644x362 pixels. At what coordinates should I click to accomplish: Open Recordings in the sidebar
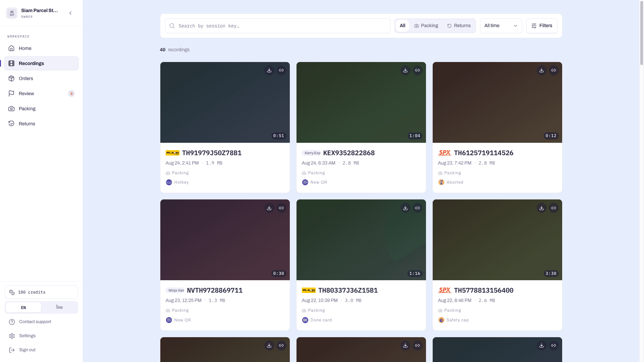click(42, 63)
